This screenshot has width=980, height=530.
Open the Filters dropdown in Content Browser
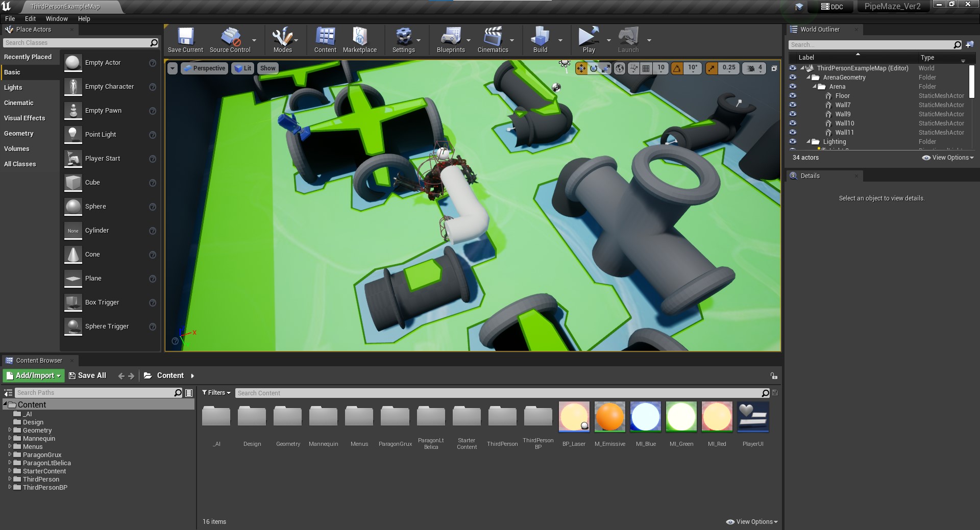pyautogui.click(x=216, y=393)
